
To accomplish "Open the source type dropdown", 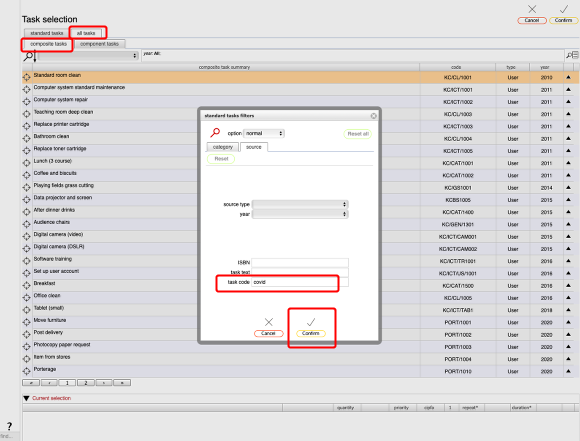I will pos(300,204).
